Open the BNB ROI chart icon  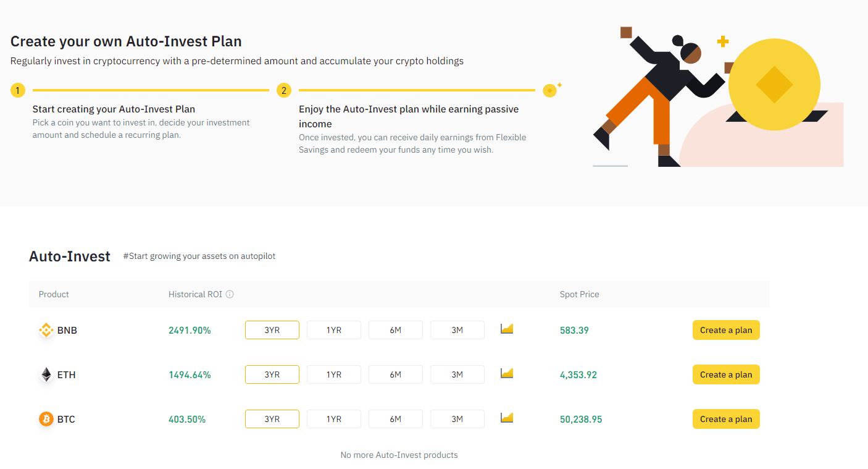pyautogui.click(x=507, y=329)
